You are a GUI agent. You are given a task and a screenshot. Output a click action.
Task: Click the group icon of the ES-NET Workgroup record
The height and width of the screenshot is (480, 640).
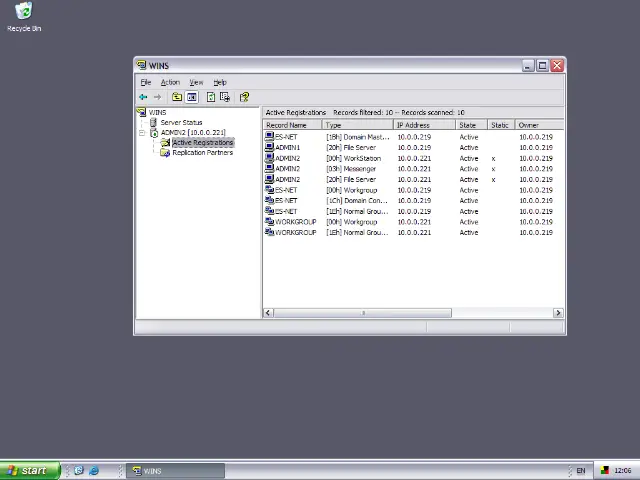269,189
